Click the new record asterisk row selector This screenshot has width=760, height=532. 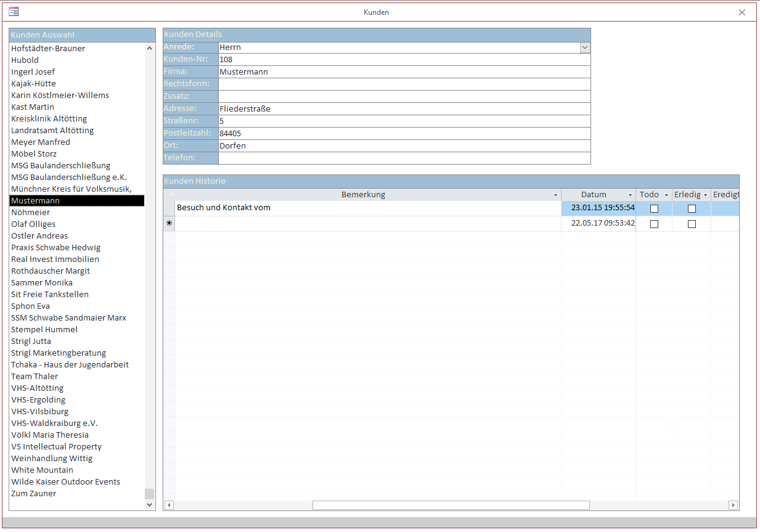[x=169, y=224]
